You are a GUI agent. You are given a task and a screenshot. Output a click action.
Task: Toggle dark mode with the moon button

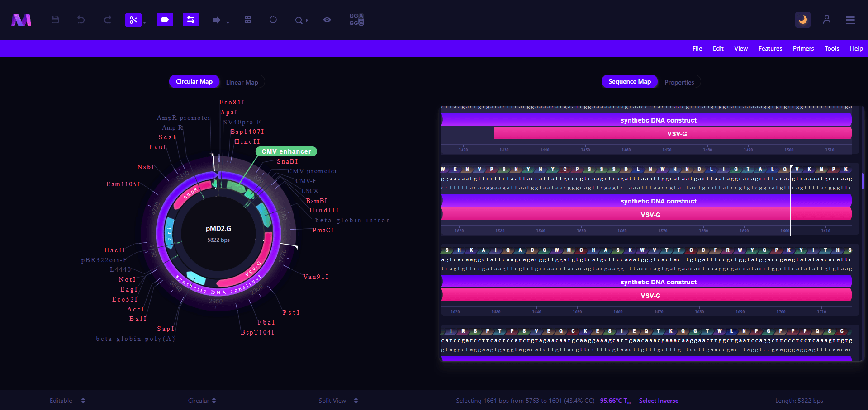pyautogui.click(x=803, y=20)
